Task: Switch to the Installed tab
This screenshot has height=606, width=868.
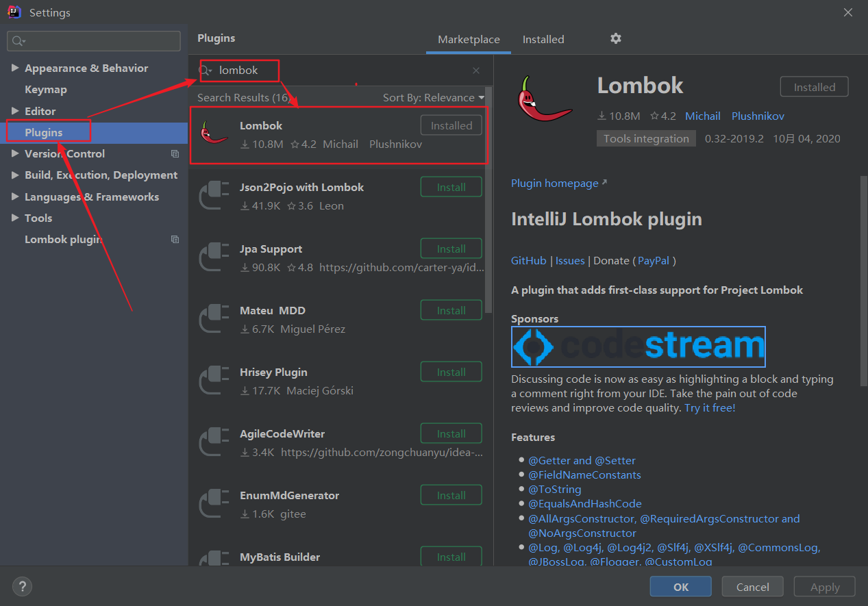Action: click(x=543, y=40)
